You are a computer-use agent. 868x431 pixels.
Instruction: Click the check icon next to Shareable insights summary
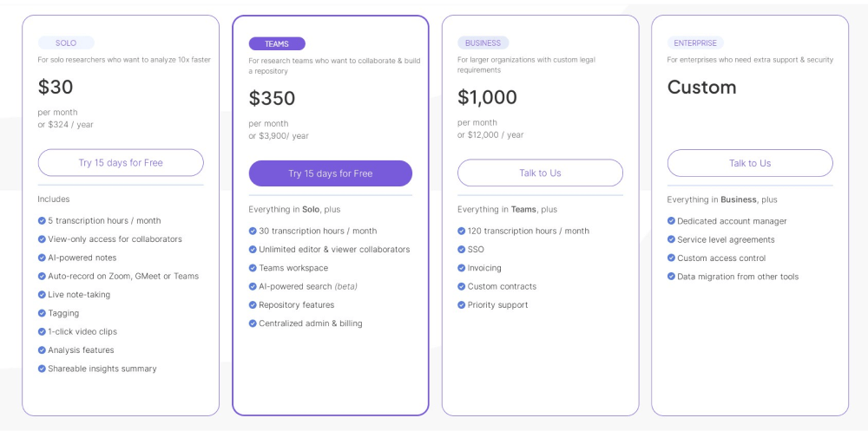pyautogui.click(x=42, y=369)
